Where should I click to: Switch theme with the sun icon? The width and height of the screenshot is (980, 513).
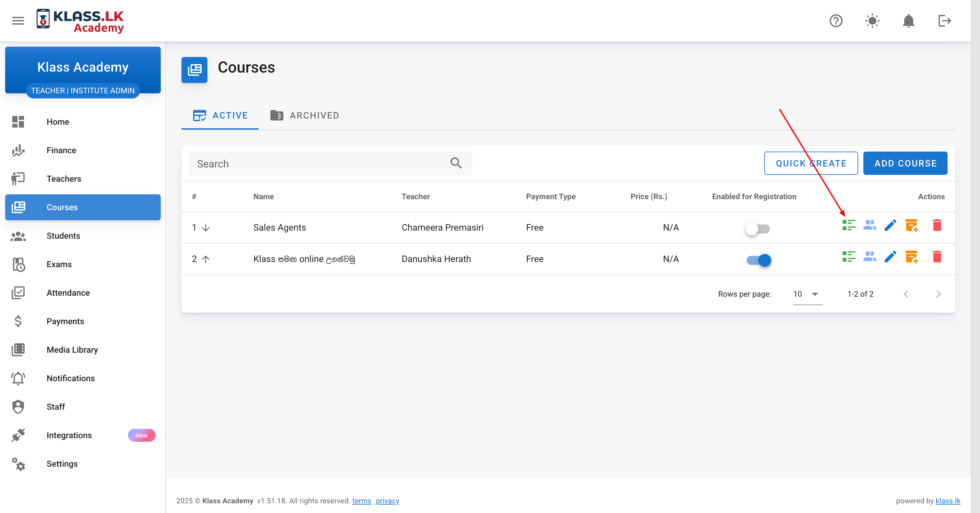872,20
